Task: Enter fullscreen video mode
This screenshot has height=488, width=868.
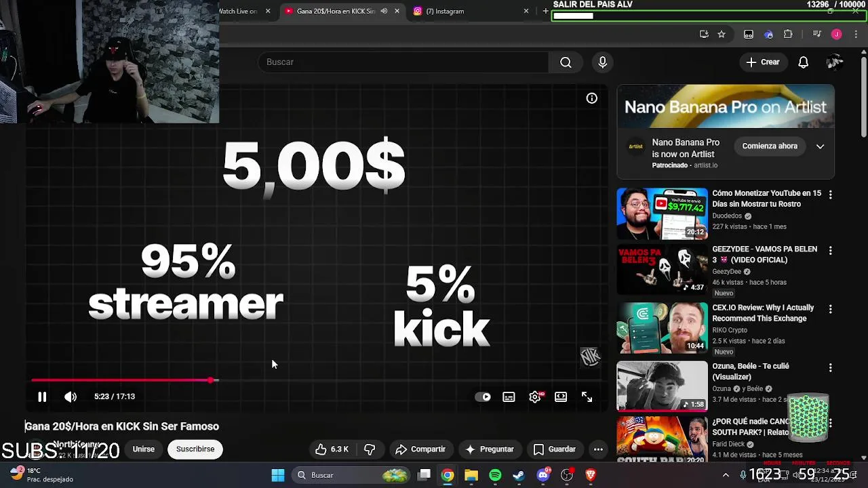Action: point(587,397)
